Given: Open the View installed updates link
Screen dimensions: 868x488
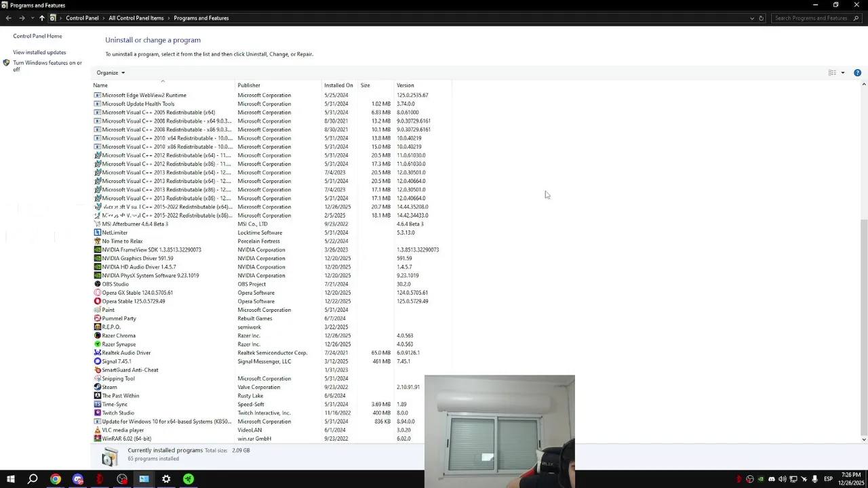Looking at the screenshot, I should coord(39,52).
